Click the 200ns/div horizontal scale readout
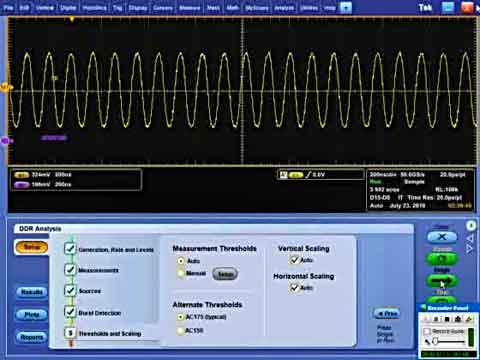Viewport: 480px width, 360px height. tap(382, 175)
